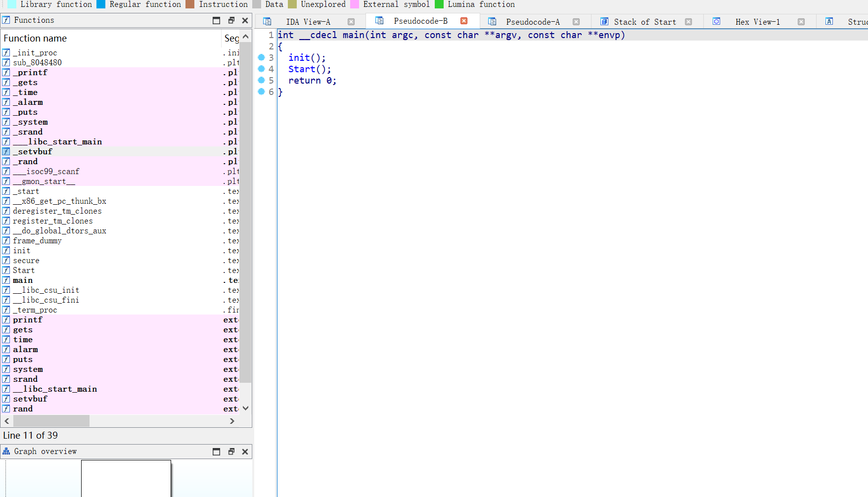Sort by the Function name column header
This screenshot has height=497, width=868.
[111, 38]
